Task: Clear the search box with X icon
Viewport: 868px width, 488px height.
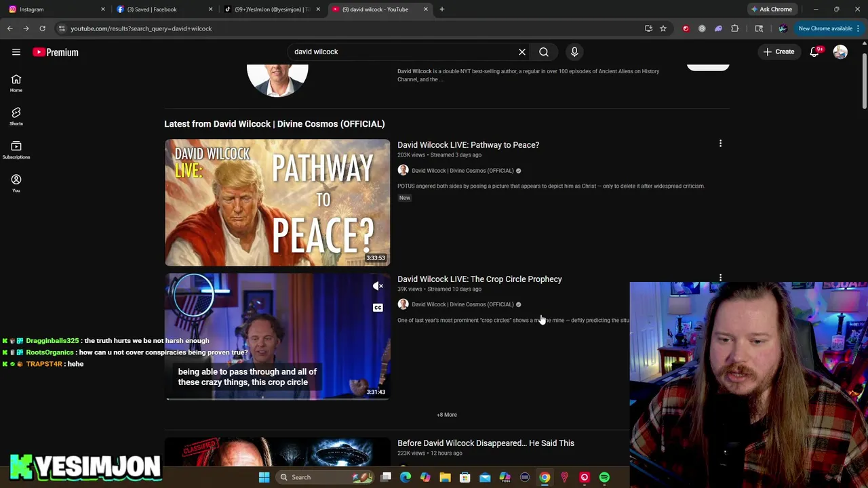Action: [x=522, y=52]
